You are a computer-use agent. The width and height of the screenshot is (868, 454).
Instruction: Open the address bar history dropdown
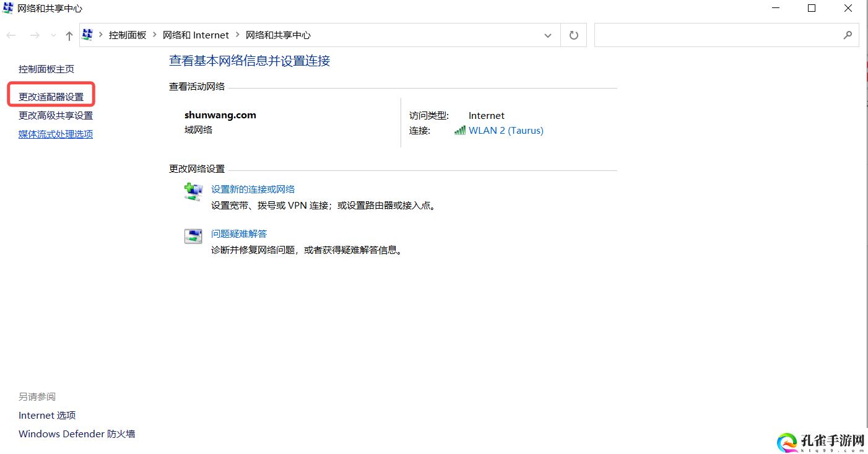click(547, 35)
